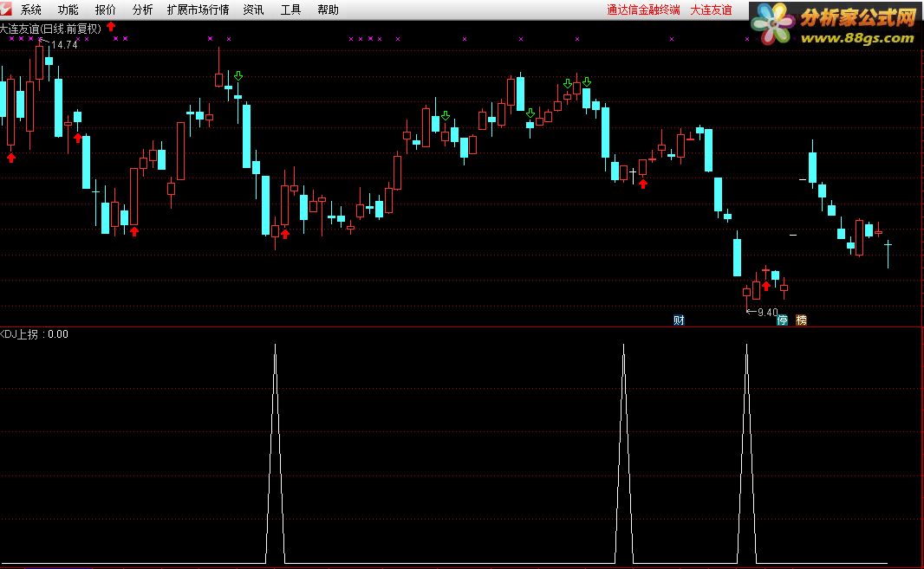Image resolution: width=924 pixels, height=569 pixels.
Task: Click the 停 suspension marker
Action: click(782, 320)
